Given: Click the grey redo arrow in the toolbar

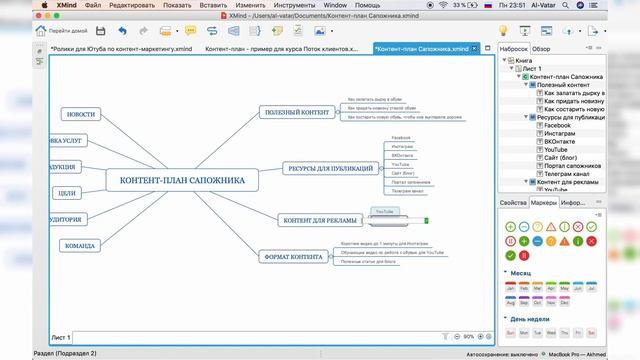Looking at the screenshot, I should (143, 31).
